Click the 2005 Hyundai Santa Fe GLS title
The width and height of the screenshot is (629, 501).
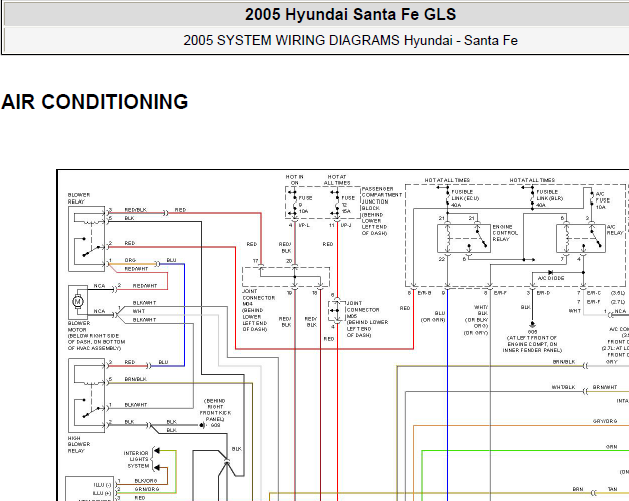pyautogui.click(x=350, y=14)
